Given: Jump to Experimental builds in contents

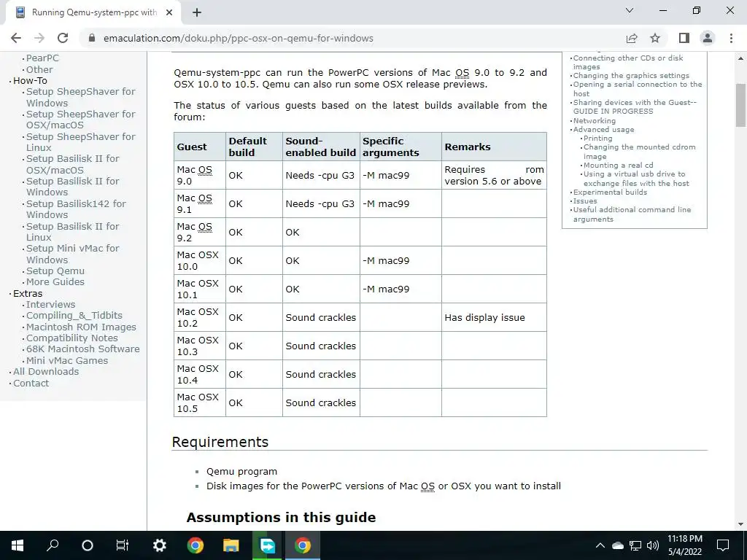Looking at the screenshot, I should click(610, 192).
